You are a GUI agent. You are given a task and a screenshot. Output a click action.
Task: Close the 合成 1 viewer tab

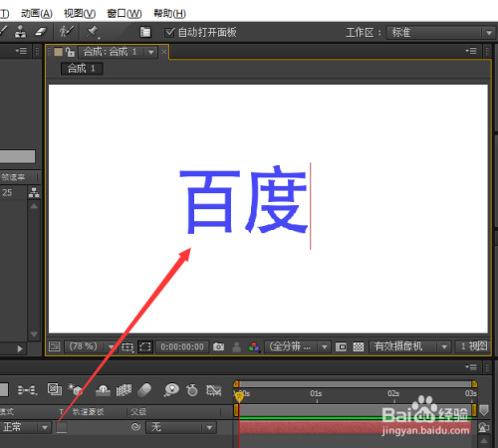click(164, 52)
